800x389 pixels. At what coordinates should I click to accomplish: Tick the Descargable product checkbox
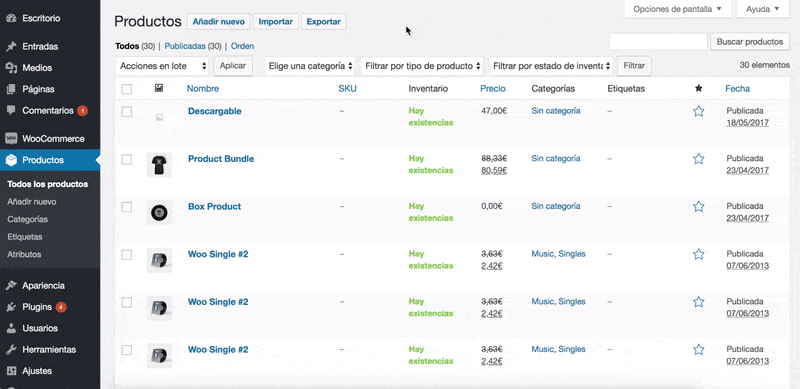[x=127, y=112]
